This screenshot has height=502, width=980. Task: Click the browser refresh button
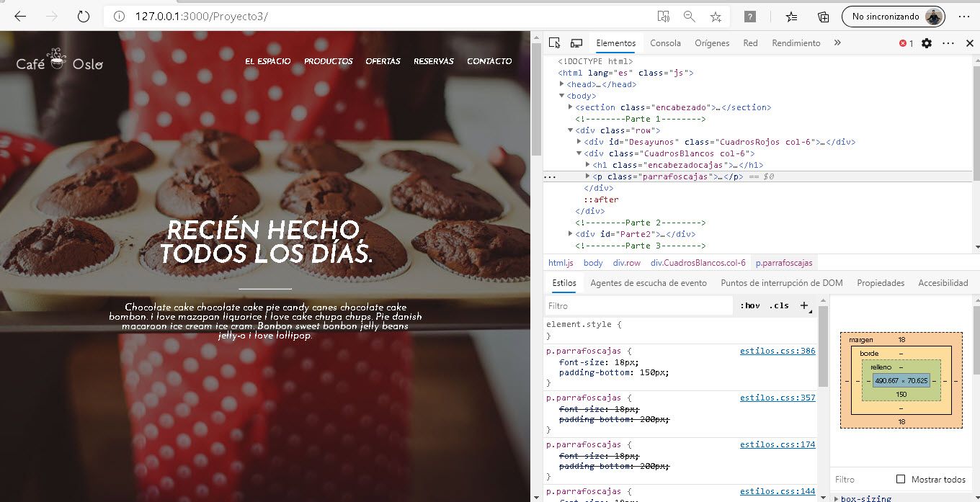[x=83, y=17]
